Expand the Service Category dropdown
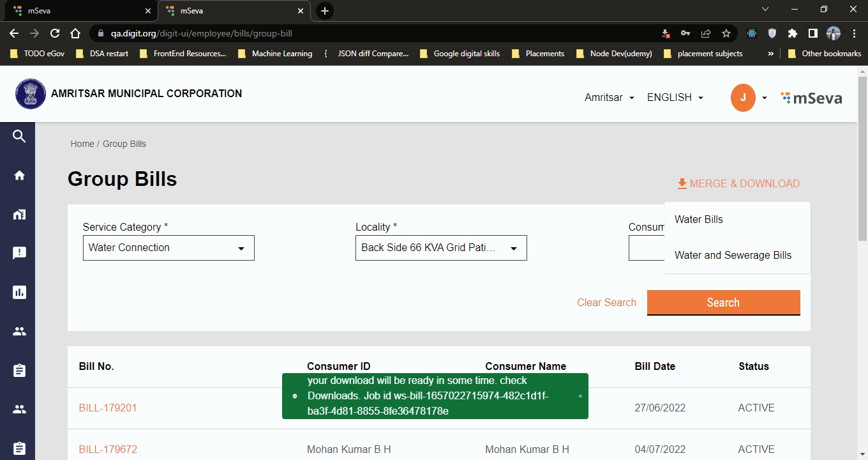The width and height of the screenshot is (868, 460). click(x=168, y=248)
